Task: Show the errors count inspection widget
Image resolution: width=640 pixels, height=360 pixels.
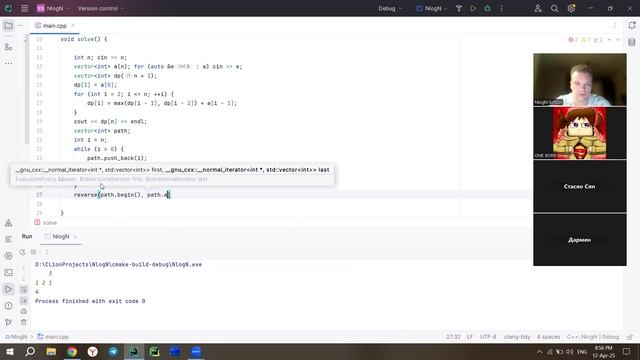Action: [x=573, y=40]
